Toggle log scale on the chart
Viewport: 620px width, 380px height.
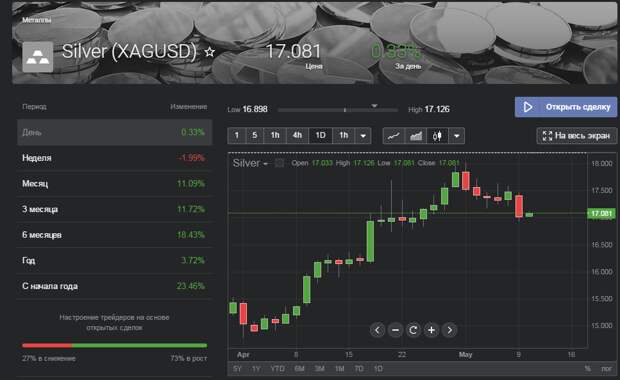tap(606, 369)
